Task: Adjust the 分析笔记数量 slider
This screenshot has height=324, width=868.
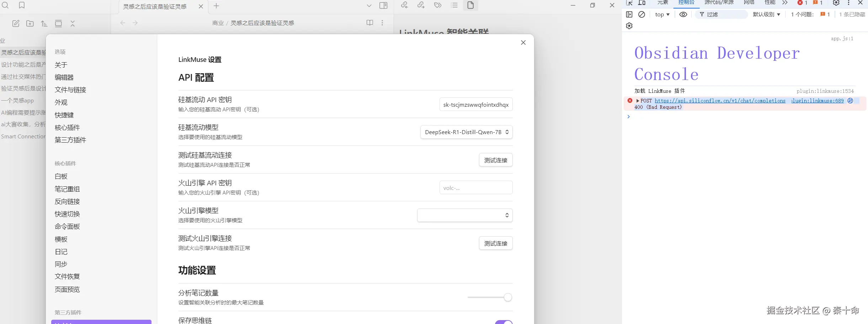Action: [x=490, y=297]
